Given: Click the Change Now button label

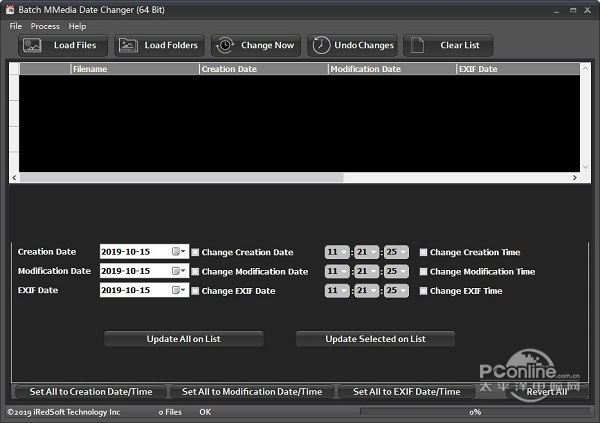Looking at the screenshot, I should [267, 45].
